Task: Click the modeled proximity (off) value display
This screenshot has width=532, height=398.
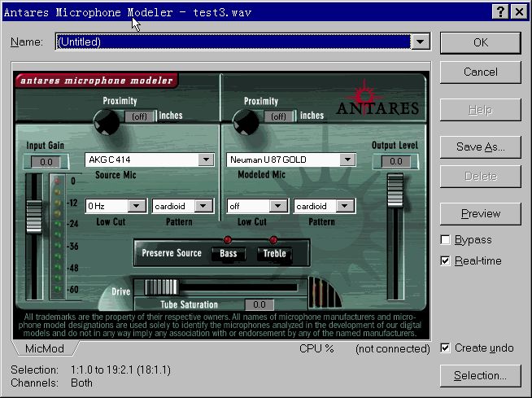Action: point(278,116)
